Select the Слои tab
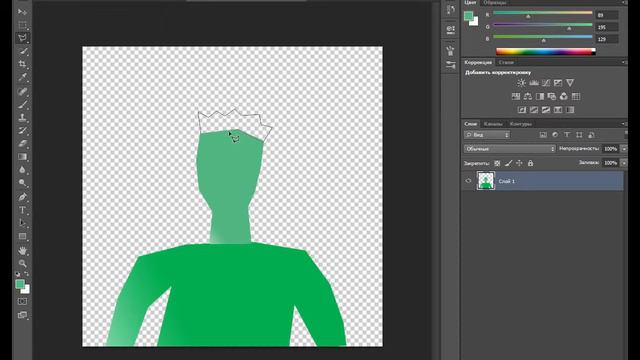Image resolution: width=640 pixels, height=360 pixels. coord(471,124)
